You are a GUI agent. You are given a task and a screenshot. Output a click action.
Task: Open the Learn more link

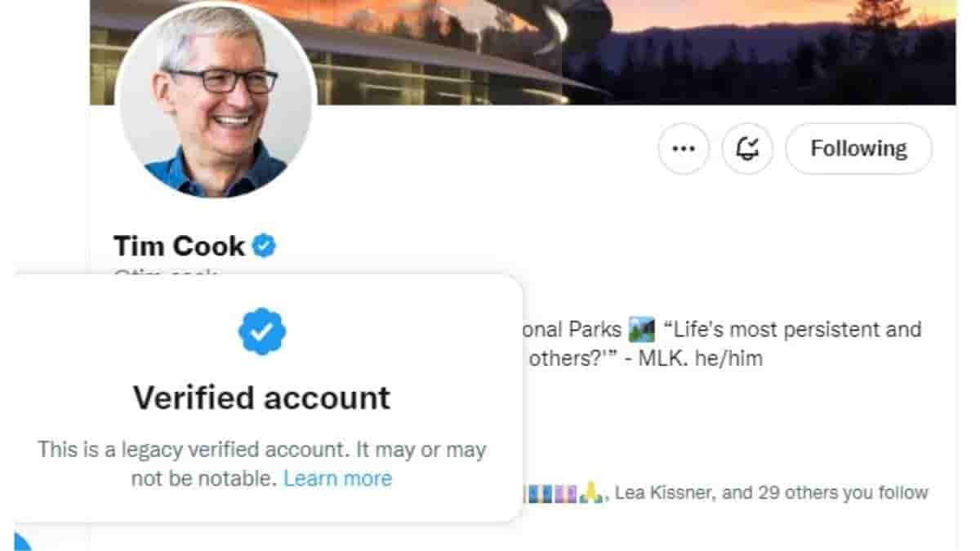coord(337,478)
